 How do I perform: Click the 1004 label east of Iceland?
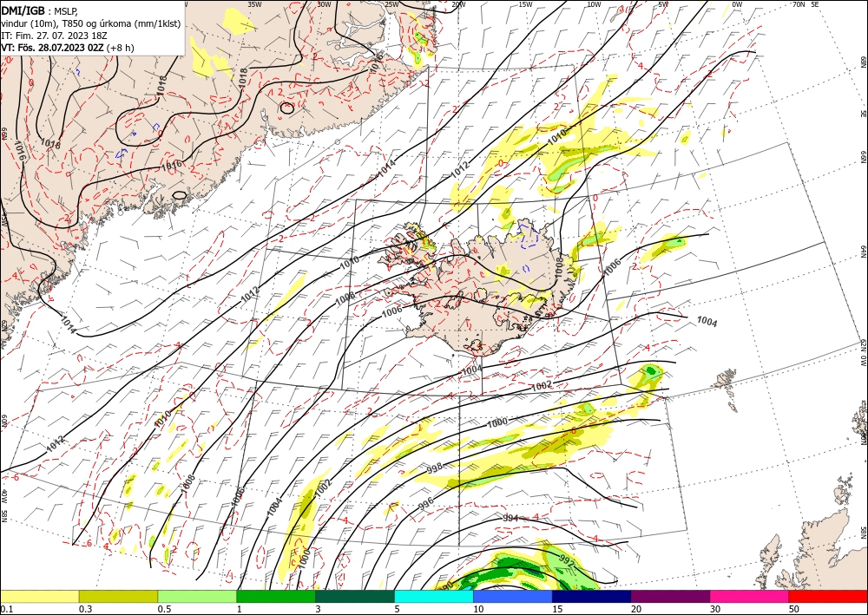pyautogui.click(x=707, y=321)
